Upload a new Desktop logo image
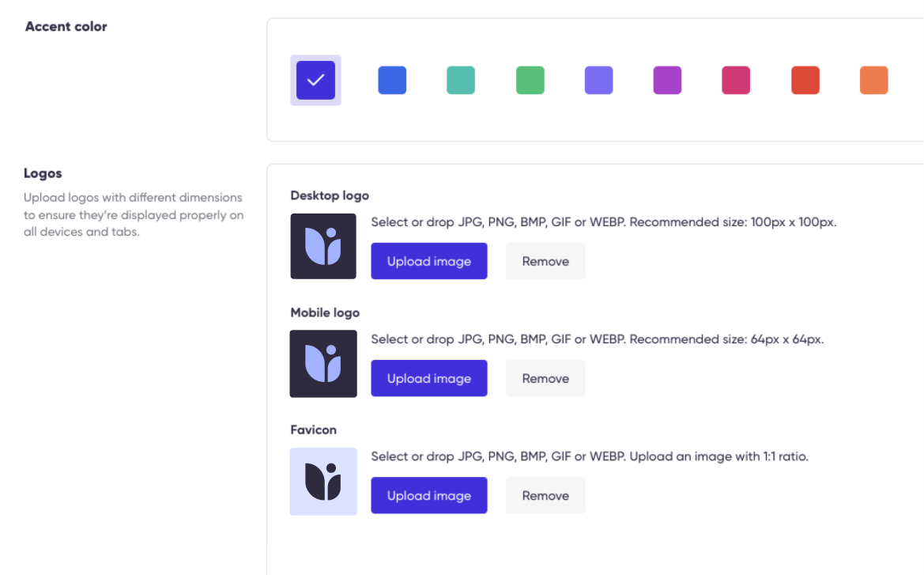924x575 pixels. pyautogui.click(x=429, y=260)
